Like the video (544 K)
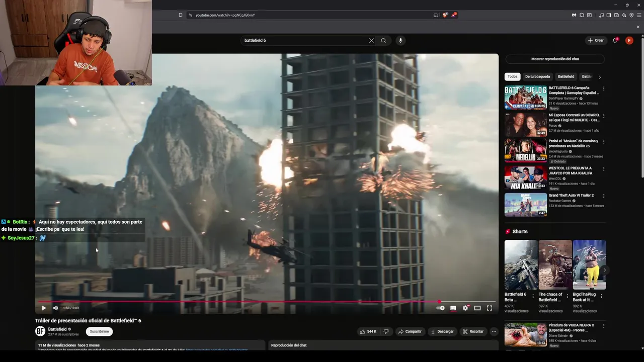The width and height of the screenshot is (644, 362). point(368,331)
